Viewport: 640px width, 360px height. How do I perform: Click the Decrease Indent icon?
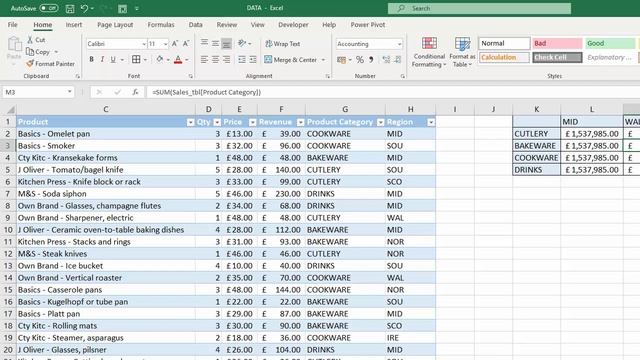click(x=242, y=60)
